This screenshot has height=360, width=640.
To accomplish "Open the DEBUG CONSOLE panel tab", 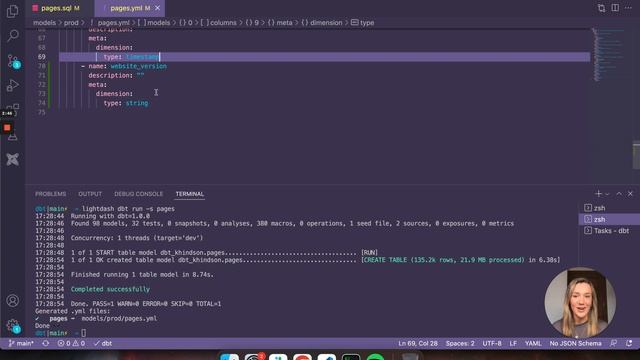I will (138, 194).
